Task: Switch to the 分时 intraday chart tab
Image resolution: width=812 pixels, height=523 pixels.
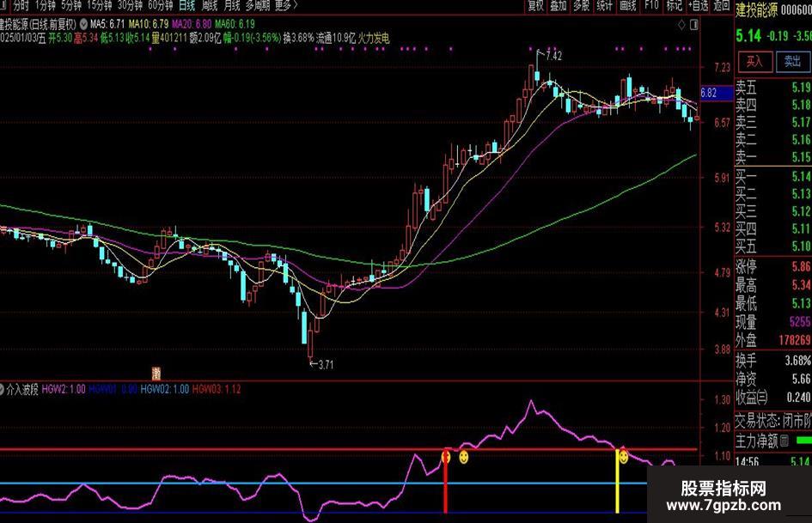Action: tap(21, 6)
